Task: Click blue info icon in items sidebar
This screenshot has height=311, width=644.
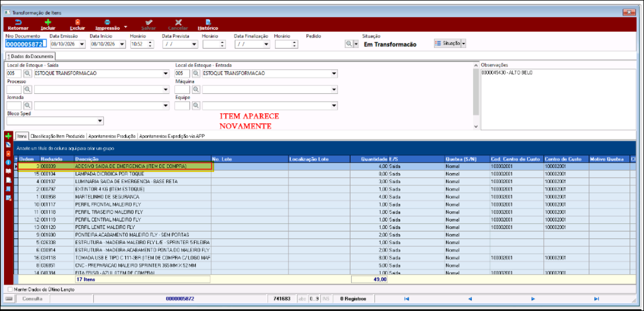Action: (8, 162)
